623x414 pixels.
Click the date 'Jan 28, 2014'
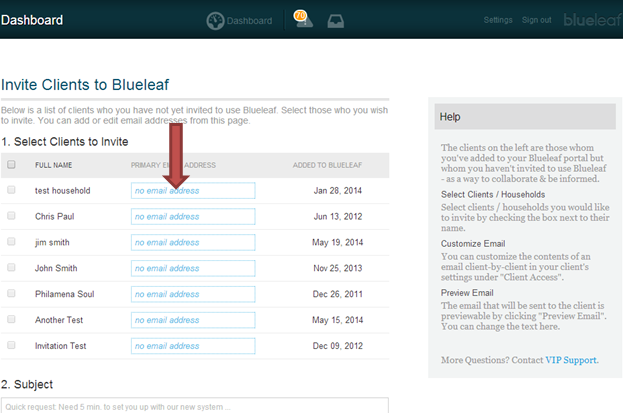[338, 191]
